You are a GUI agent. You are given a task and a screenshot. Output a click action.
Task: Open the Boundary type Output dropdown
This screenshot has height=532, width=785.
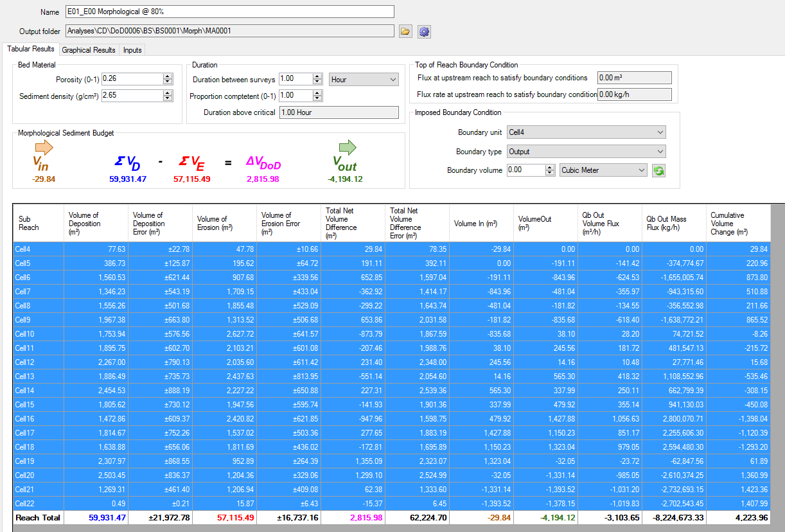587,152
